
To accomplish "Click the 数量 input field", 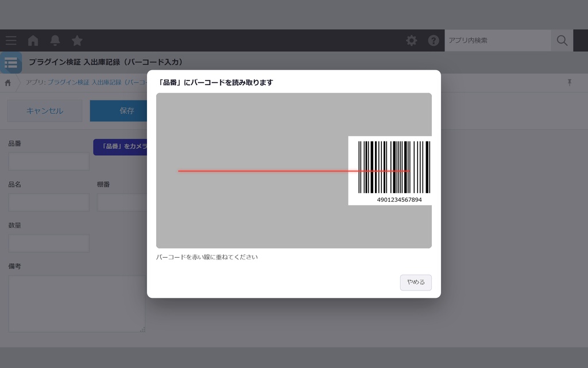I will 49,243.
